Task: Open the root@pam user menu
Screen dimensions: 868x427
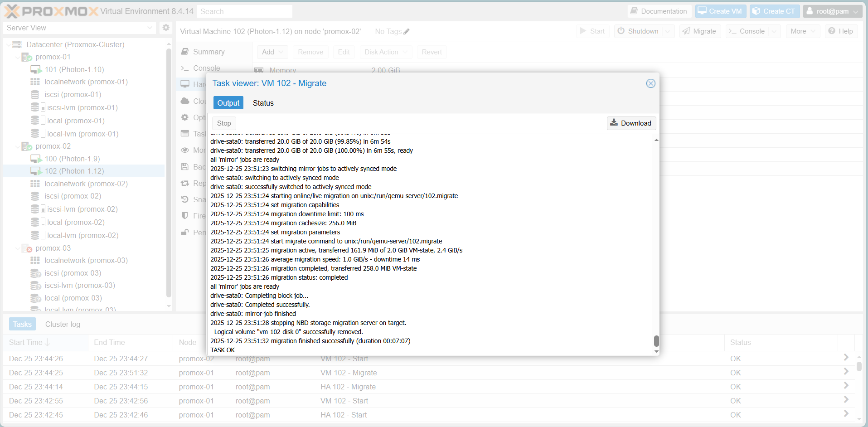Action: point(832,11)
